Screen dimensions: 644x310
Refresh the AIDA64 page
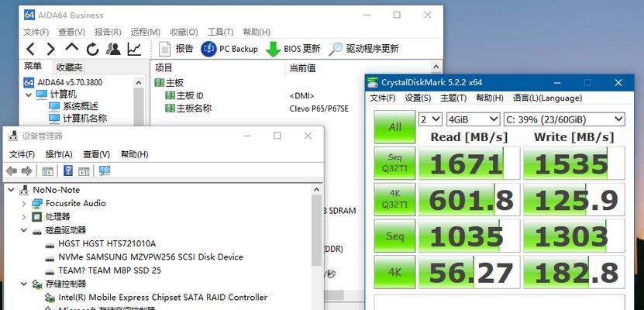92,50
